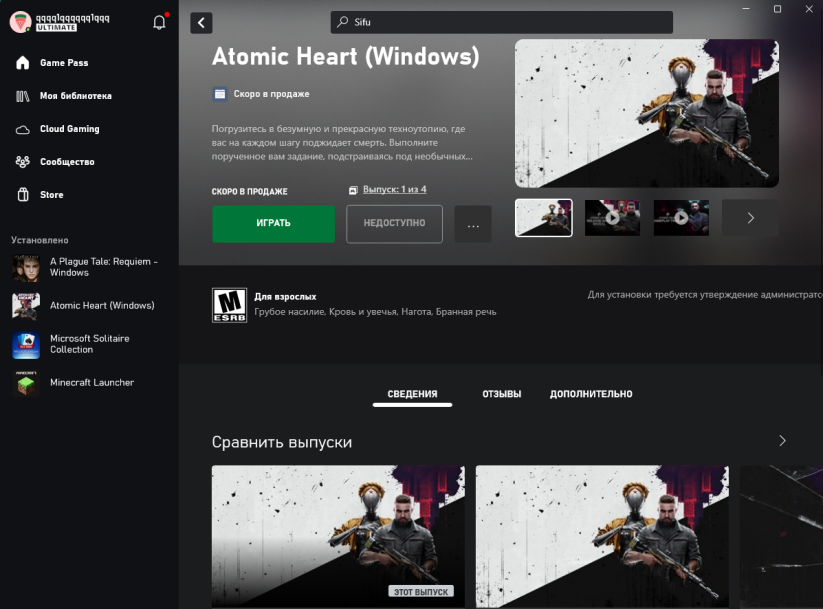This screenshot has height=609, width=823.
Task: Select the second edition card
Action: click(x=602, y=537)
